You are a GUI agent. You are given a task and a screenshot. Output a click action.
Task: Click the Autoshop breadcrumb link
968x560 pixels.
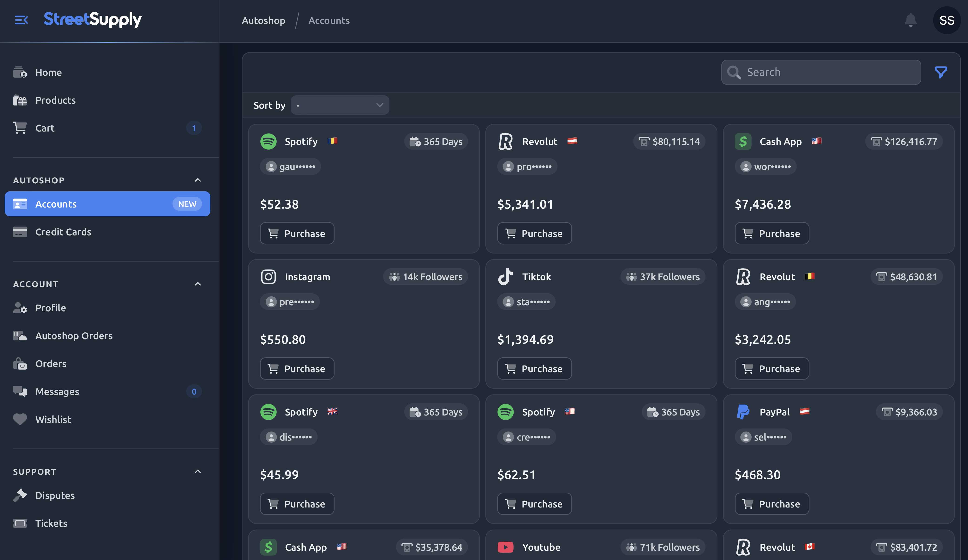tap(264, 20)
